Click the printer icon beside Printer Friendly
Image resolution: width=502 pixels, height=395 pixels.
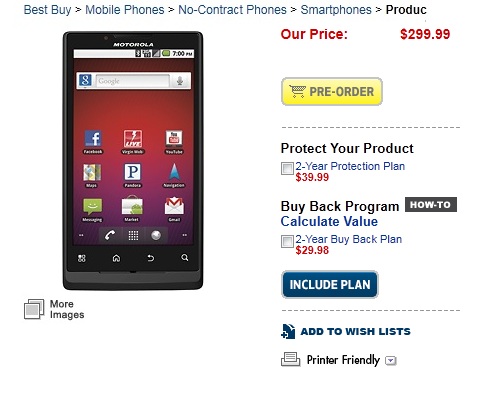(x=291, y=359)
